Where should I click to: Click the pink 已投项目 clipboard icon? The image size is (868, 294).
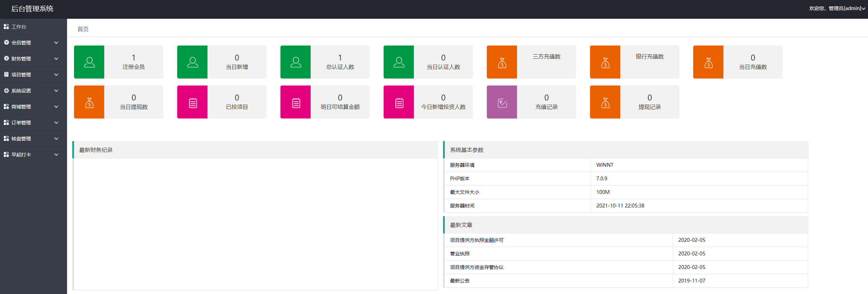point(192,102)
